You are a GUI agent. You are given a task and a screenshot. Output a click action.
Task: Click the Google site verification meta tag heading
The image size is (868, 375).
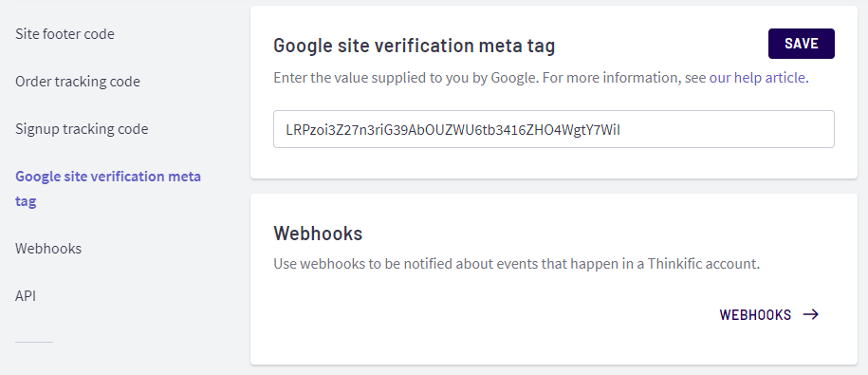point(414,46)
